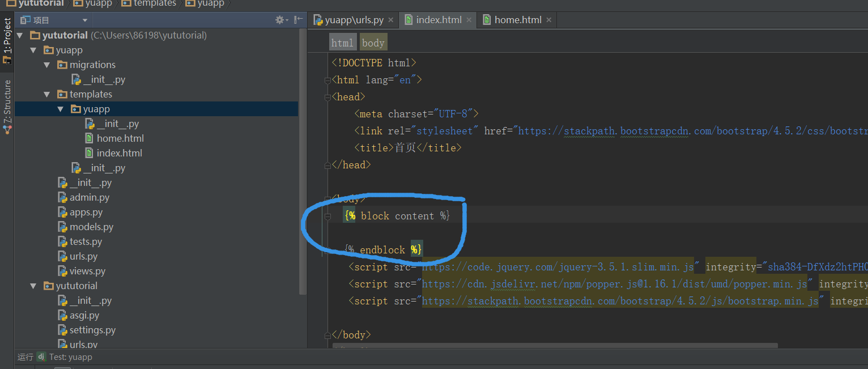Fold the head tag code block
868x369 pixels.
point(327,97)
